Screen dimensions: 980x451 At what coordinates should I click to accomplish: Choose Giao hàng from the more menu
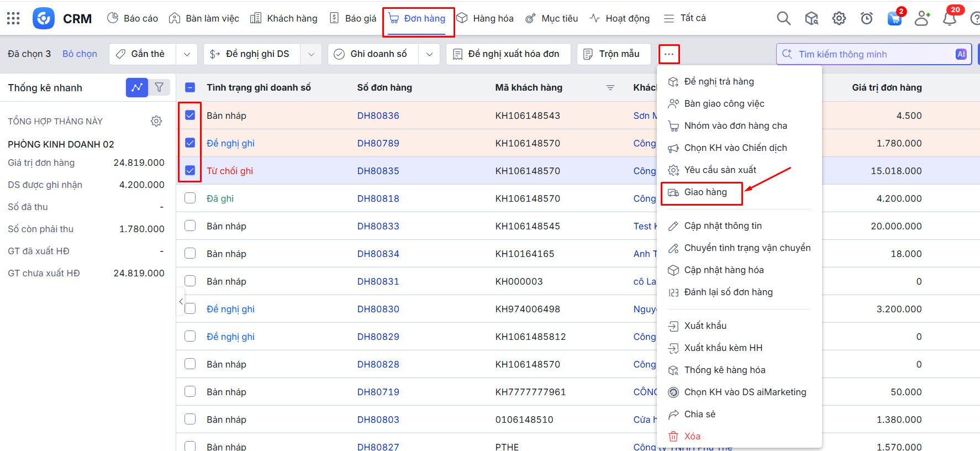point(705,192)
